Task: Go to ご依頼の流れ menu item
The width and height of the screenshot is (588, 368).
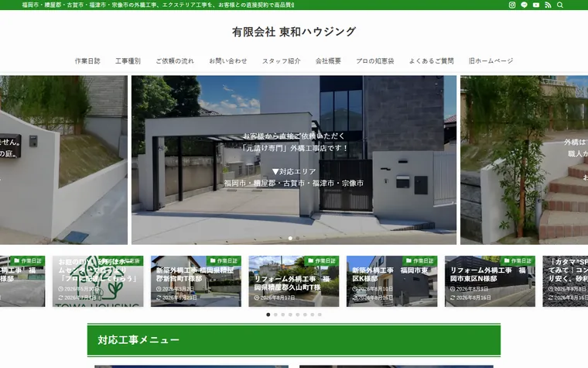Action: [175, 61]
